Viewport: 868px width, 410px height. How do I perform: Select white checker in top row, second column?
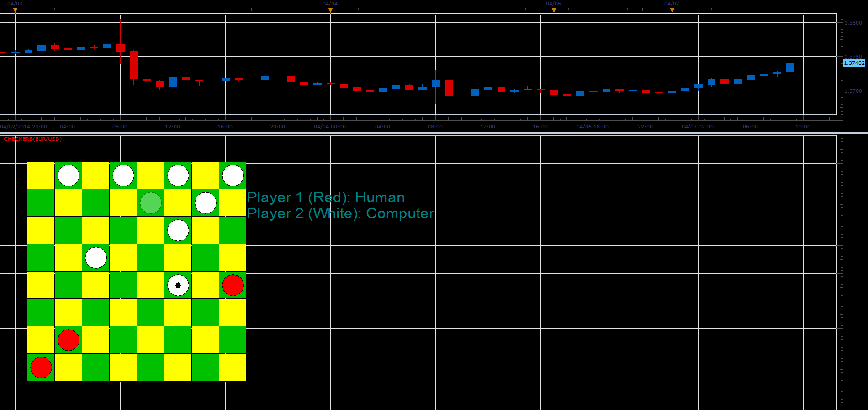click(x=69, y=176)
